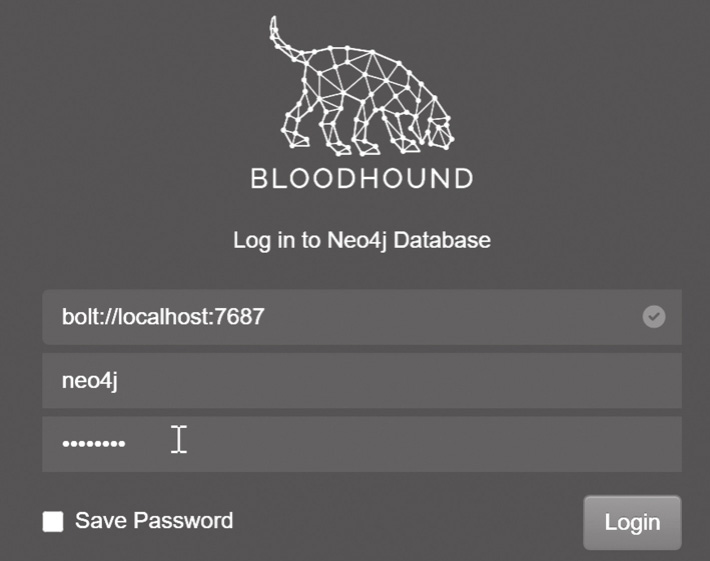Screen dimensions: 710x561
Task: Click the hound's sniffing head in the logo
Action: [437, 131]
